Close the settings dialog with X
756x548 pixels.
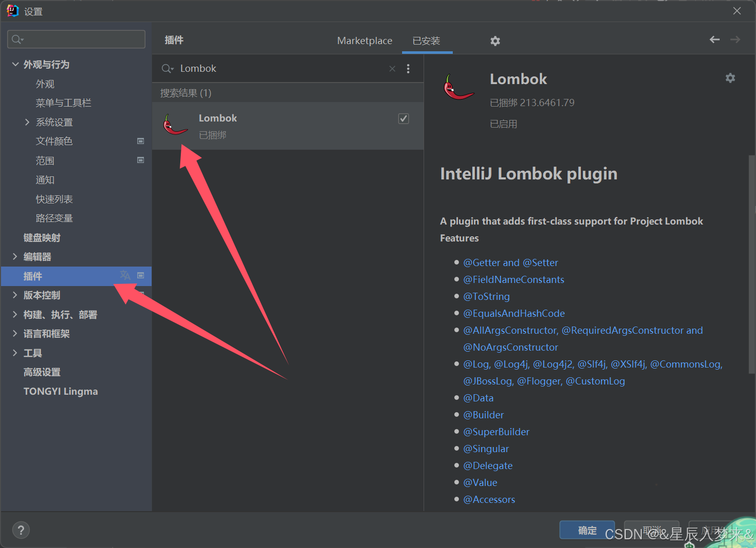pos(737,11)
